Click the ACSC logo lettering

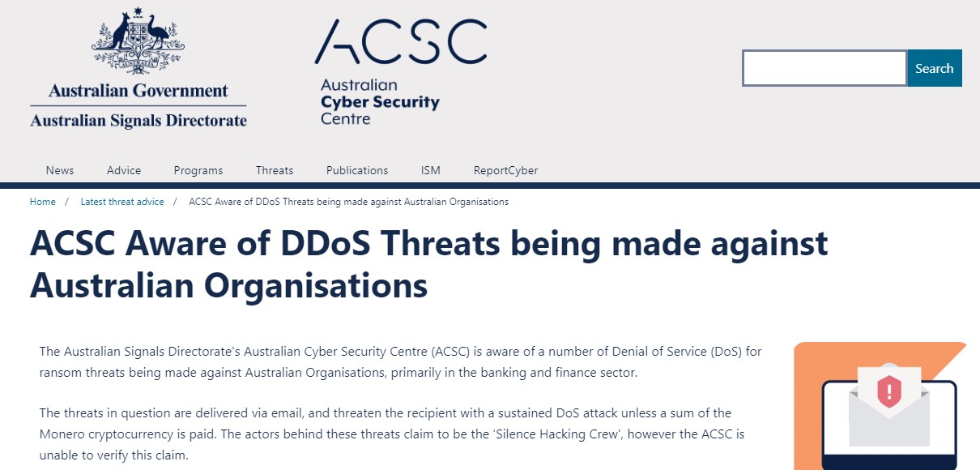pyautogui.click(x=400, y=41)
